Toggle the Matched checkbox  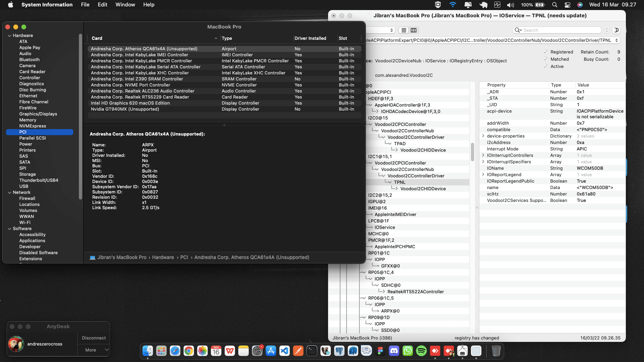[545, 59]
